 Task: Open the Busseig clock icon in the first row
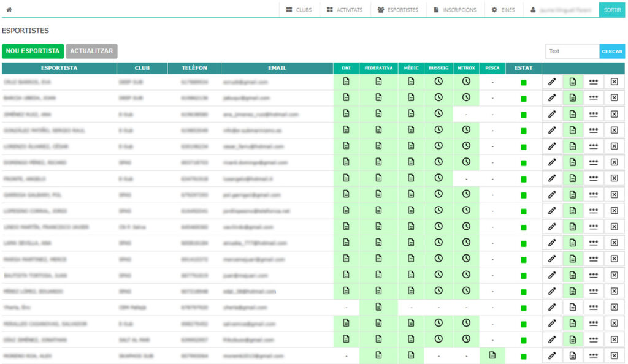438,81
